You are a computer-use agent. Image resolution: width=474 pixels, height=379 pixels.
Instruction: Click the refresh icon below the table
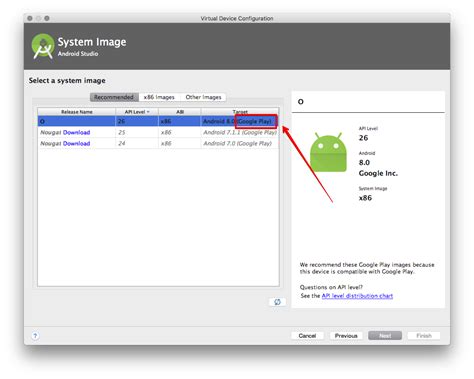[277, 302]
